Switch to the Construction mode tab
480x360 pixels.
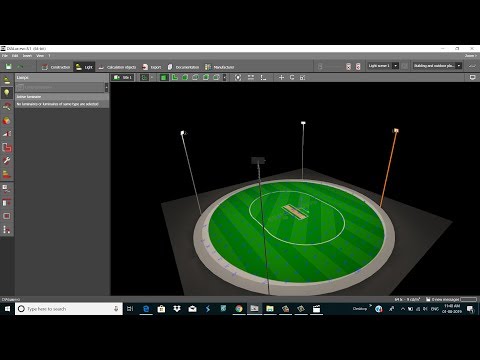56,67
